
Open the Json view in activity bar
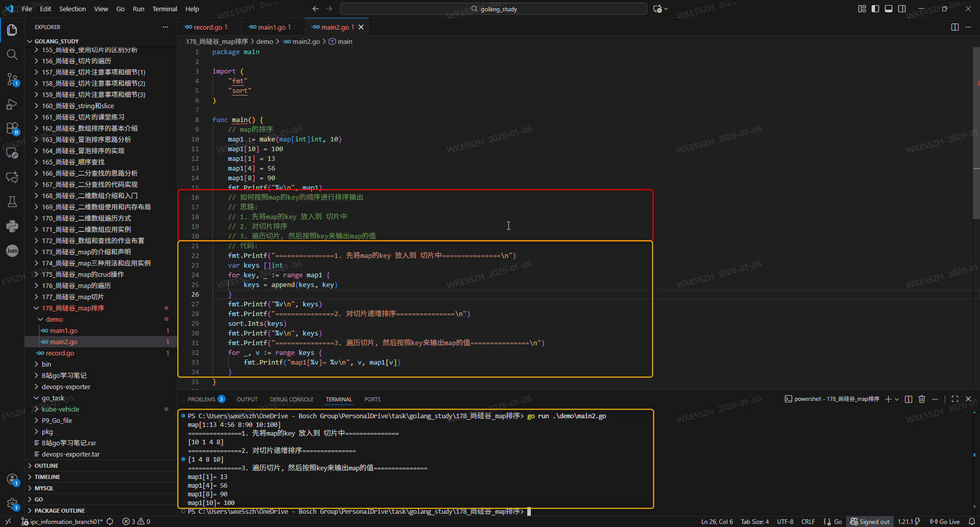click(x=12, y=251)
